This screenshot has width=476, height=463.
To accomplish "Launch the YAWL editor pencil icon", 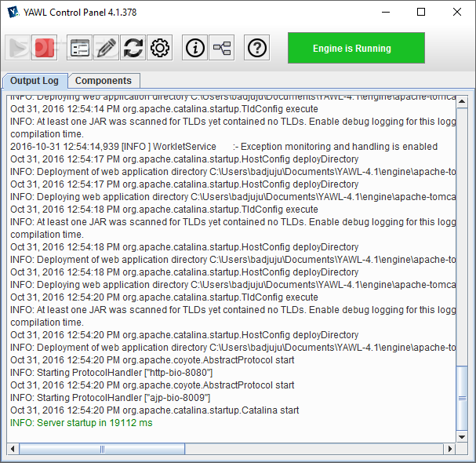I will tap(106, 48).
